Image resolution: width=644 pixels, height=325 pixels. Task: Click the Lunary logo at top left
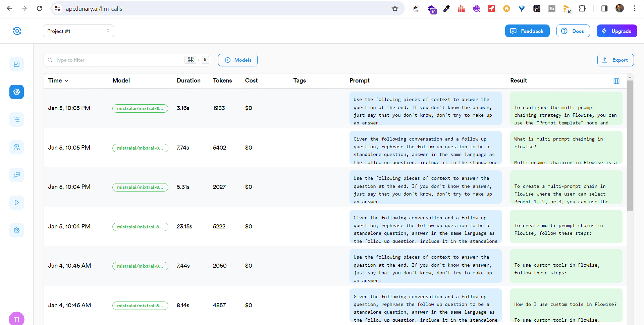pos(17,31)
